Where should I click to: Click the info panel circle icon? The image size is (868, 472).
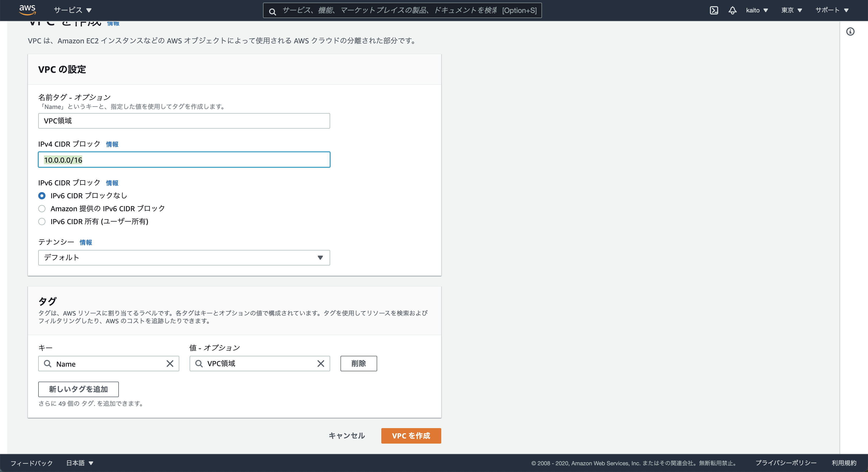coord(850,32)
